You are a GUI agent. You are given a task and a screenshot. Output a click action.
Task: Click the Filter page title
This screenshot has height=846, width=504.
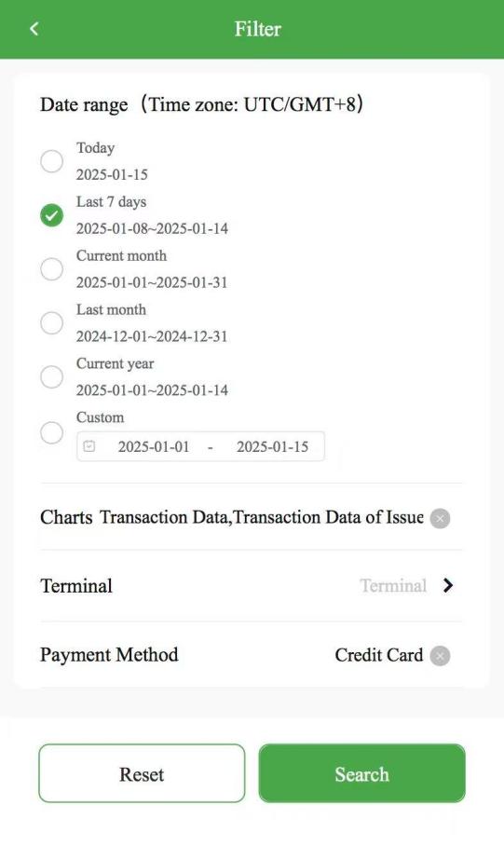point(257,29)
